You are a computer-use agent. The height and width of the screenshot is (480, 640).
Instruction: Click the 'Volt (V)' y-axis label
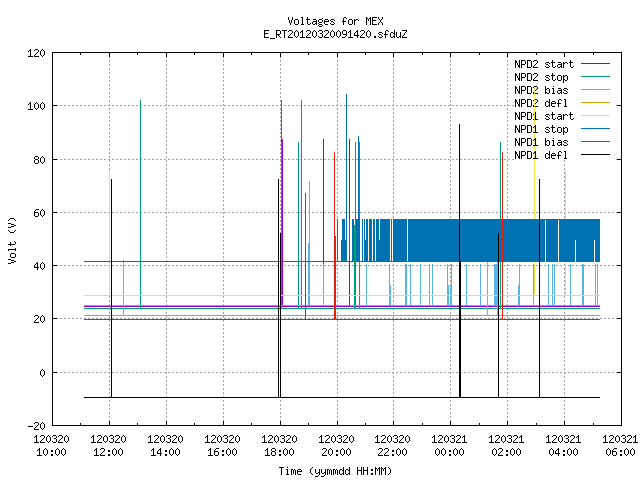tap(12, 240)
